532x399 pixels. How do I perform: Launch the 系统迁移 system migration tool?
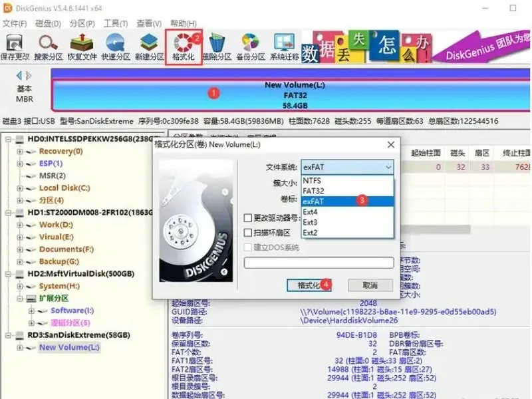click(x=285, y=45)
